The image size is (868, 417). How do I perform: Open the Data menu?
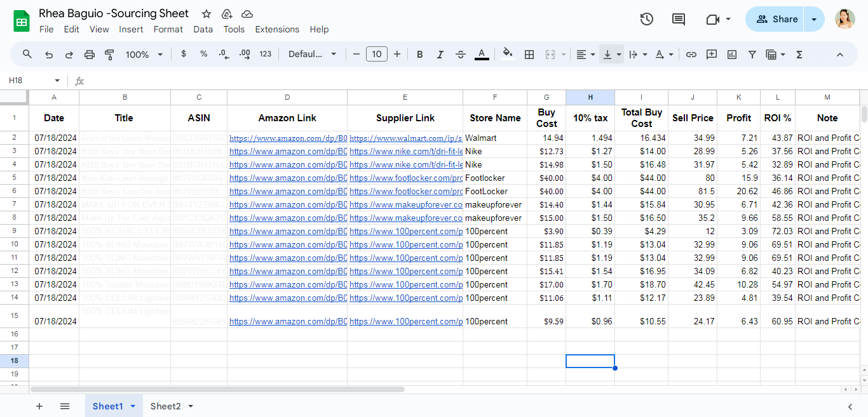[203, 29]
